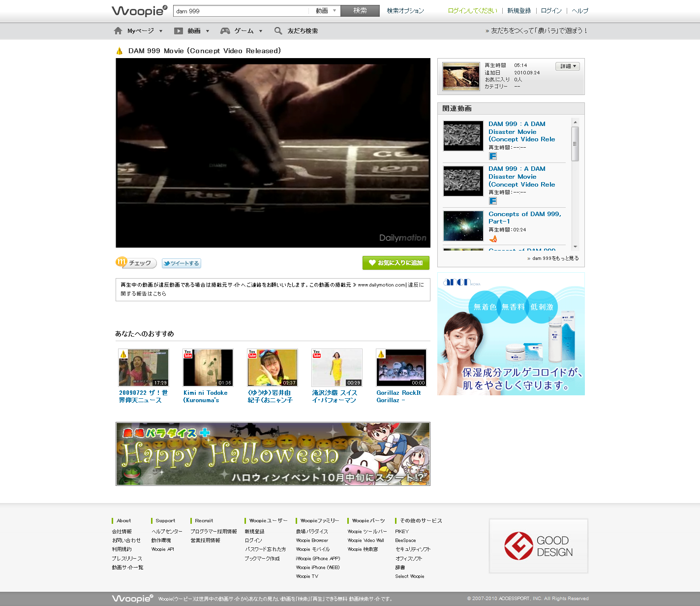This screenshot has height=606, width=700.
Task: Expand the Myページ menu arrow
Action: [161, 32]
